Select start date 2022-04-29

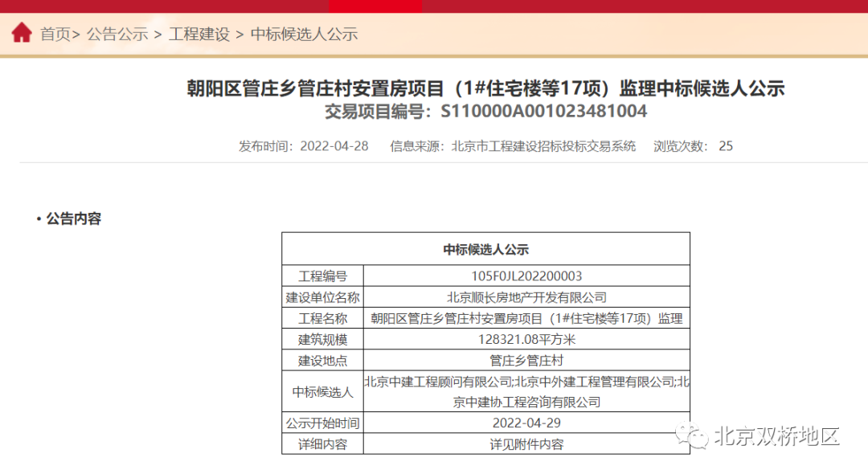(526, 423)
